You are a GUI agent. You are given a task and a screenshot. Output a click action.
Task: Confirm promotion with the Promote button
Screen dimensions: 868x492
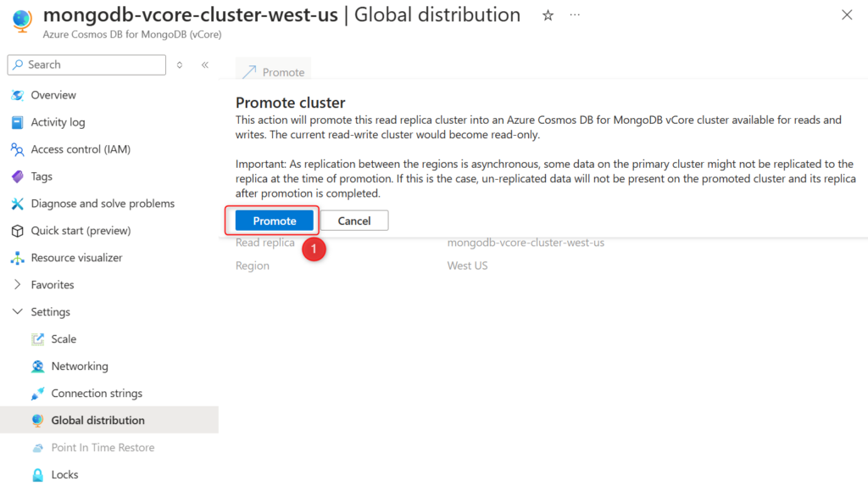point(271,220)
